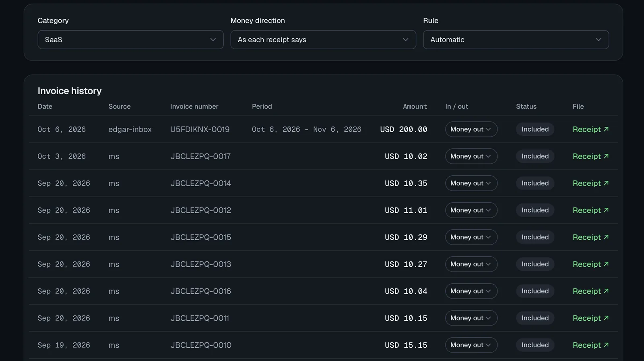The image size is (644, 361).
Task: Change Money out for invoice JBCLEZPQ-0013
Action: 471,264
